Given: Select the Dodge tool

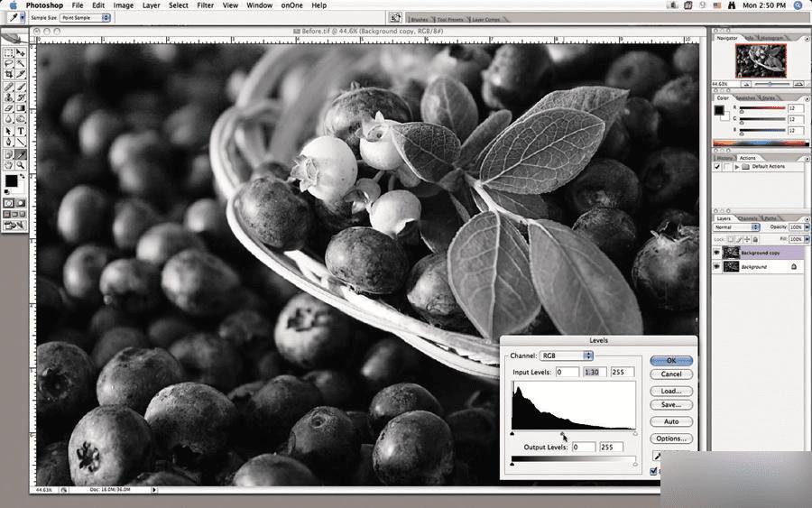Looking at the screenshot, I should tap(20, 118).
